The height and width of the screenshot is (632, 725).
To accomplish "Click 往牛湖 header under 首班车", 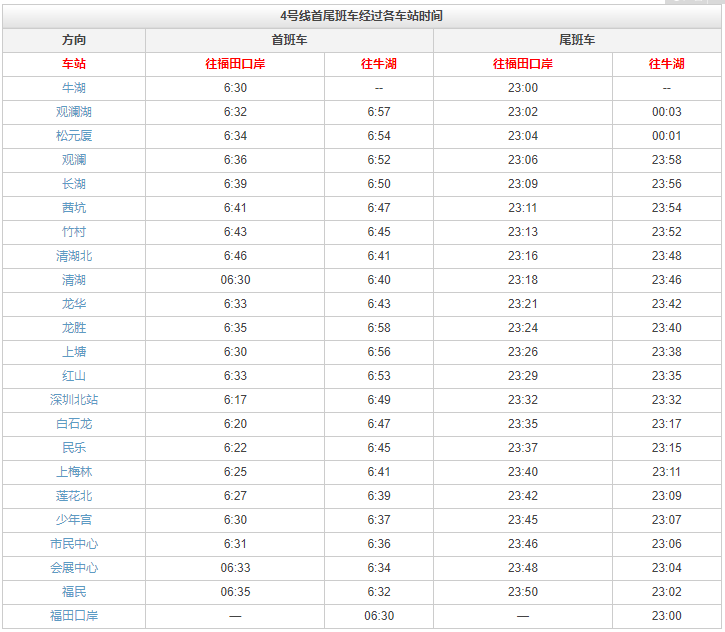I will coord(379,64).
